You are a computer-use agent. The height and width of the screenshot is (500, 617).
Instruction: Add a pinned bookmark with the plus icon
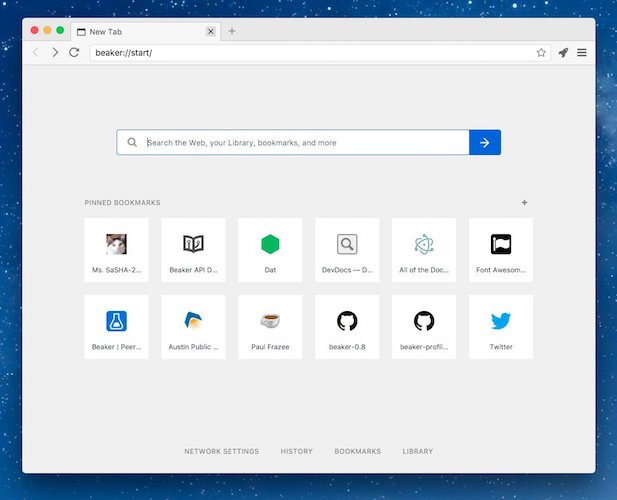click(524, 203)
